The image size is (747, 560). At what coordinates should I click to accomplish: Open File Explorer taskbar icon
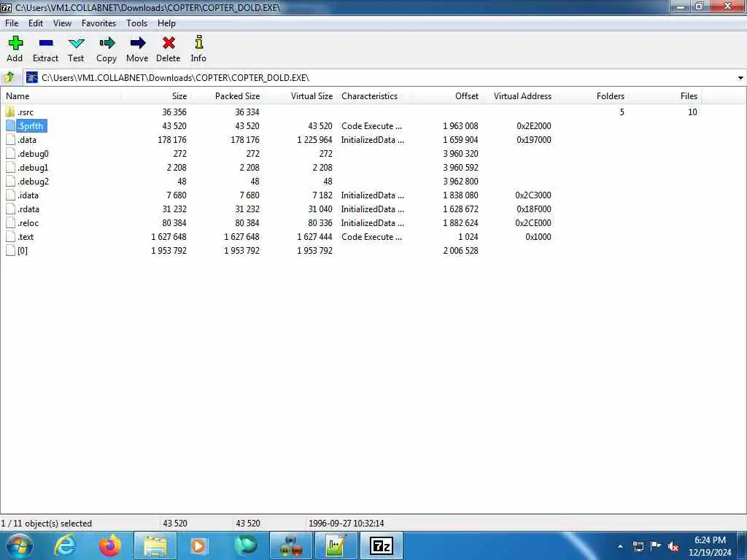point(155,545)
